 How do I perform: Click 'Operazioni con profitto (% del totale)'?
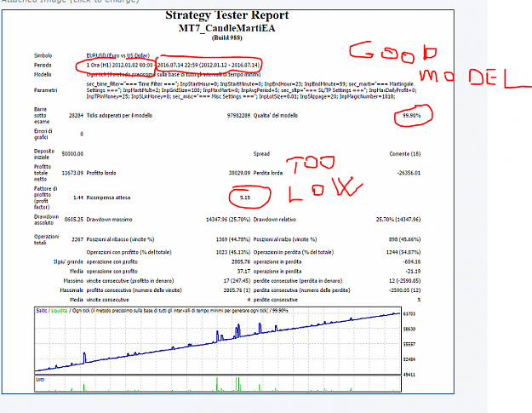[x=129, y=252]
